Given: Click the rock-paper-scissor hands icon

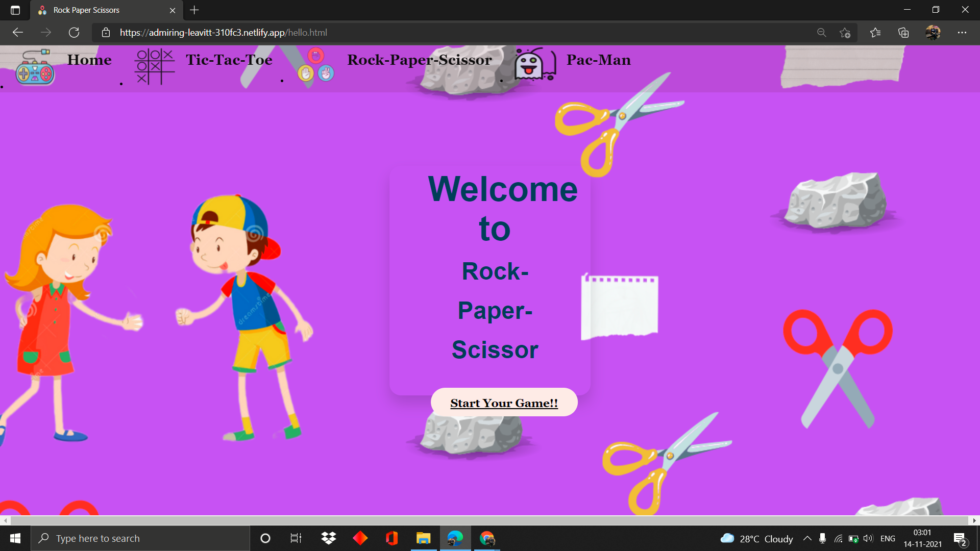Looking at the screenshot, I should tap(315, 65).
